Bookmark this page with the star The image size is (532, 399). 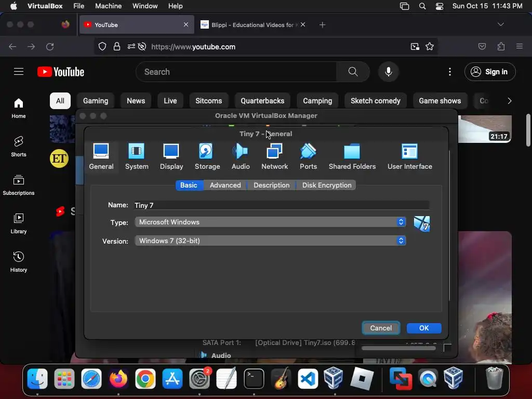click(x=430, y=46)
